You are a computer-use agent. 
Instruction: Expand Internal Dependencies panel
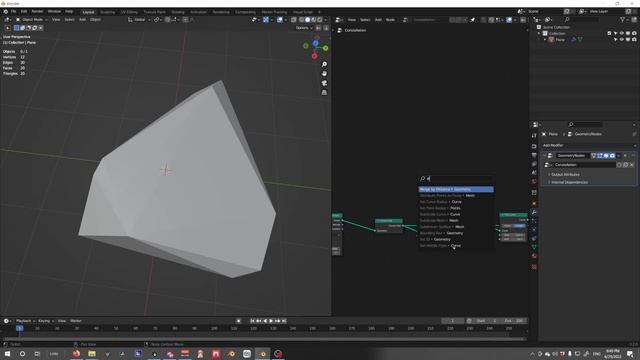(569, 182)
